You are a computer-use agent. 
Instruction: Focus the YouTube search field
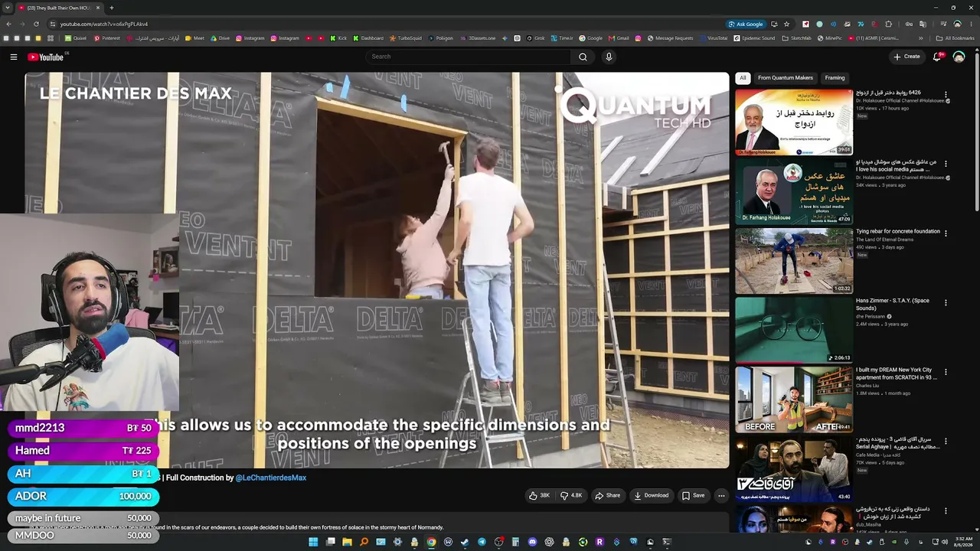tap(469, 57)
